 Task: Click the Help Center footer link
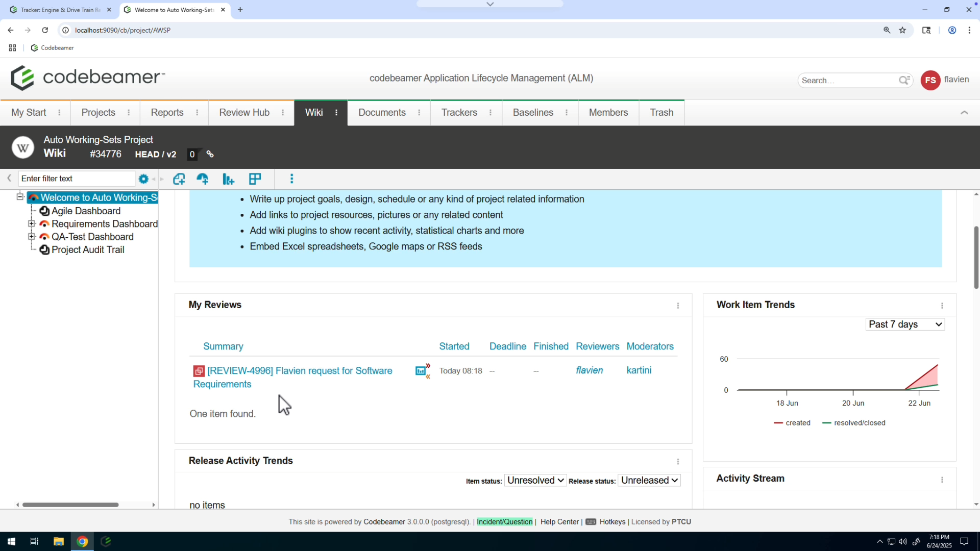tap(558, 521)
